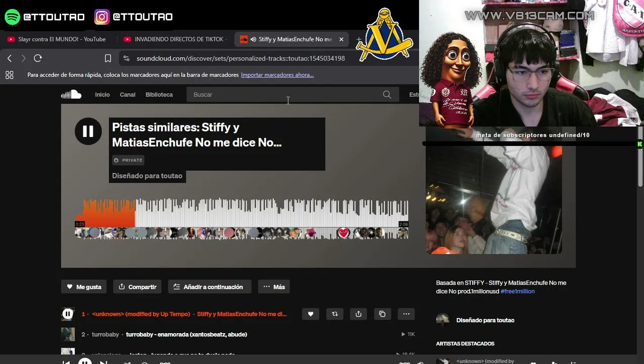Repost track 1 using the repost icon
Image resolution: width=644 pixels, height=364 pixels.
click(x=334, y=314)
